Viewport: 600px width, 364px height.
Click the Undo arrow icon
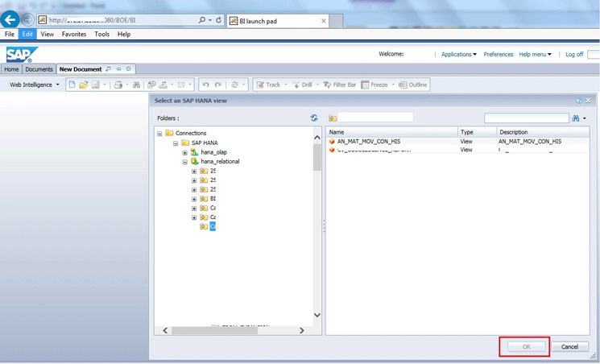click(x=206, y=85)
